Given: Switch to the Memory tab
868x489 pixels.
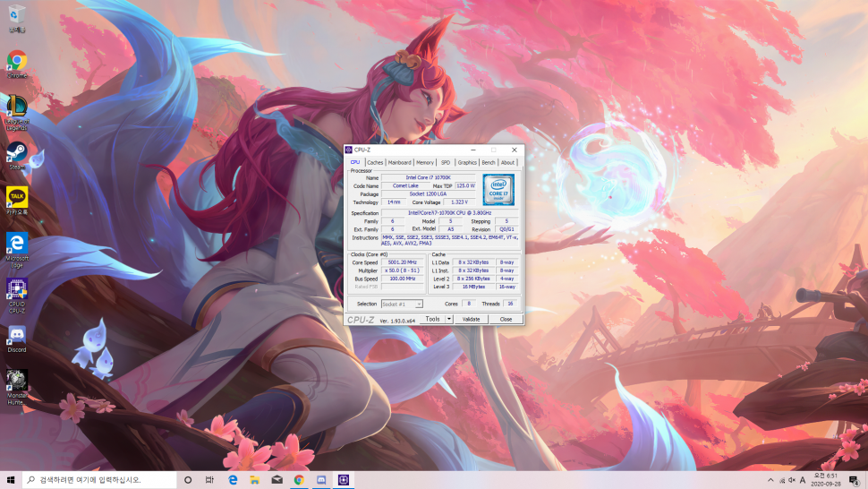Looking at the screenshot, I should tap(424, 162).
